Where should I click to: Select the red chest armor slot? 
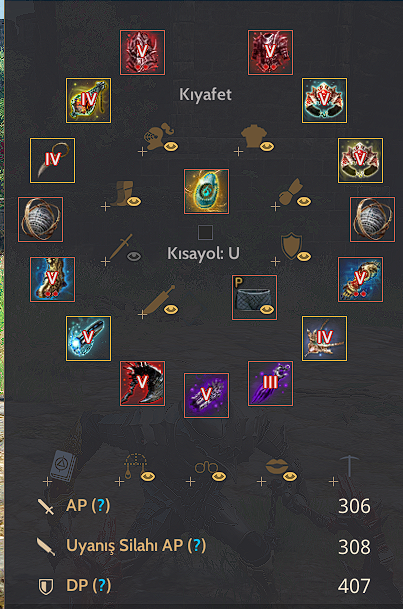271,52
